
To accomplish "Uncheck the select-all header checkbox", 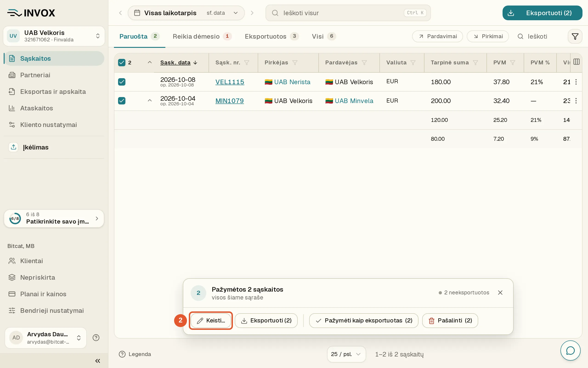I will (x=122, y=63).
